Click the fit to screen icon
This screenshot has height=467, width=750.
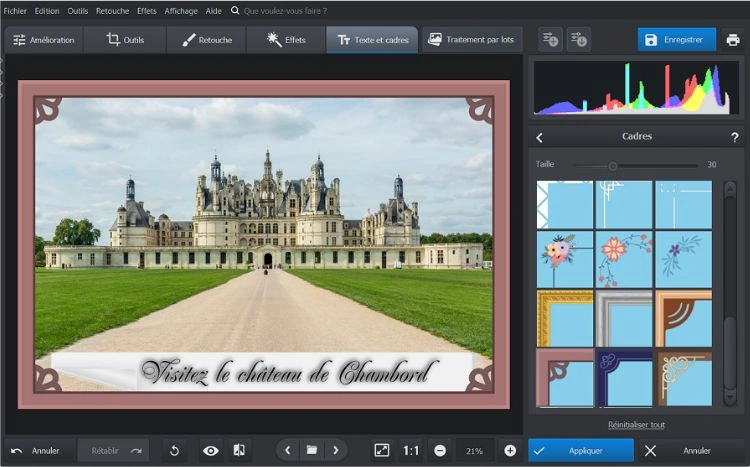tap(382, 450)
